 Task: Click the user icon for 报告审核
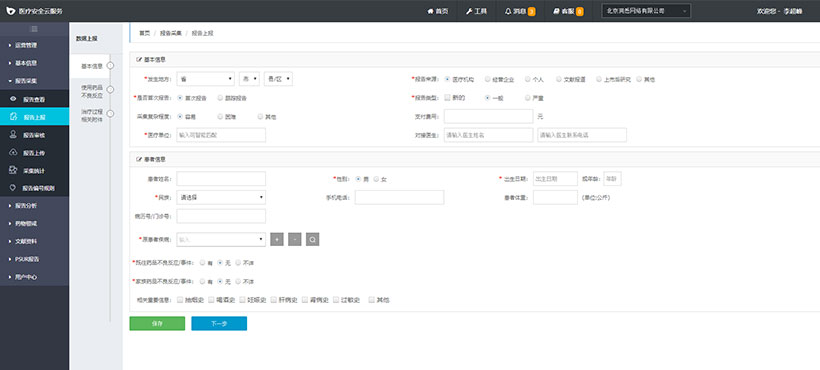click(x=13, y=134)
